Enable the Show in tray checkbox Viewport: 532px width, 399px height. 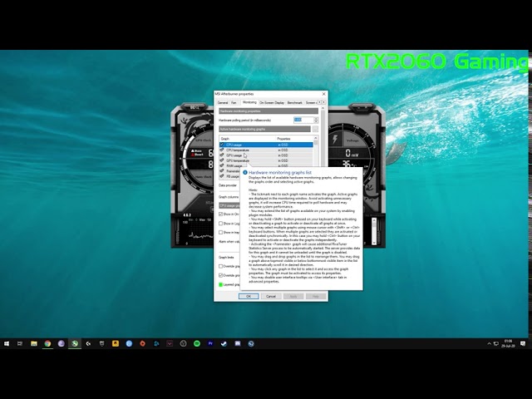click(221, 233)
